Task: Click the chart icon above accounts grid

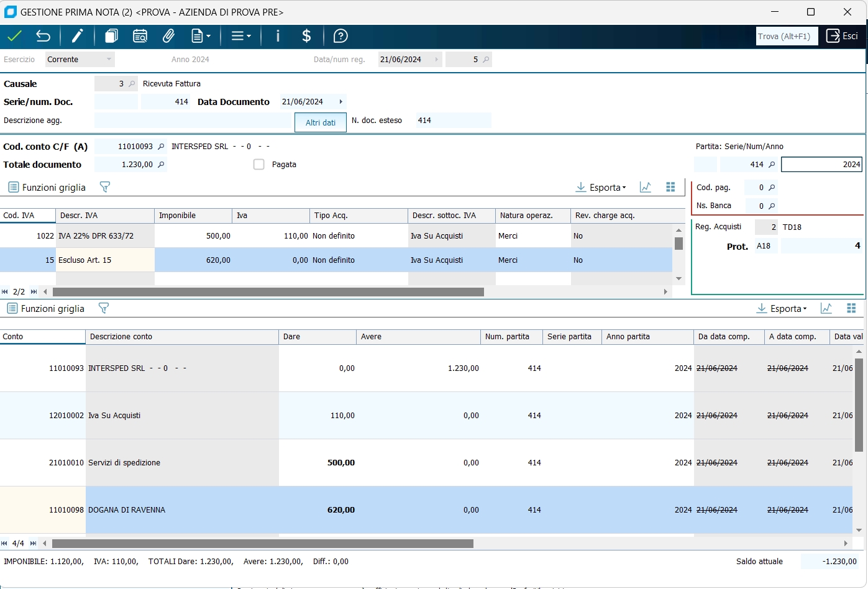Action: pyautogui.click(x=826, y=309)
